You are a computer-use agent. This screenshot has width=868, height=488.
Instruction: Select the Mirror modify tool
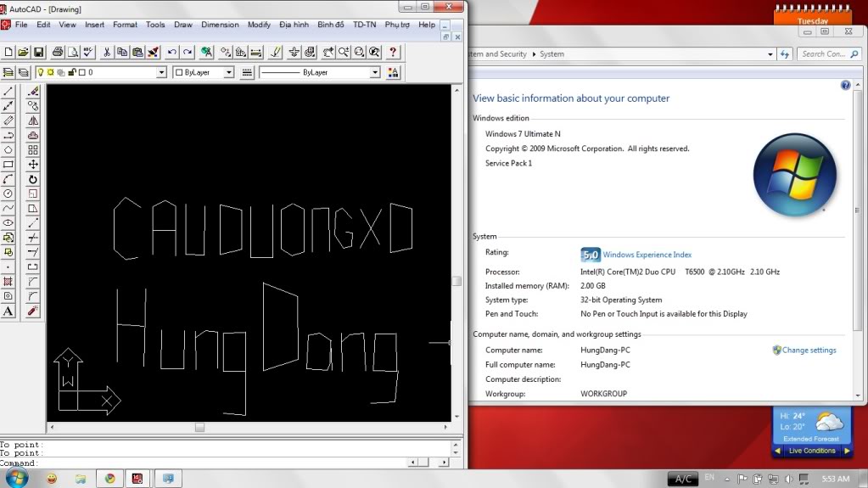click(33, 121)
